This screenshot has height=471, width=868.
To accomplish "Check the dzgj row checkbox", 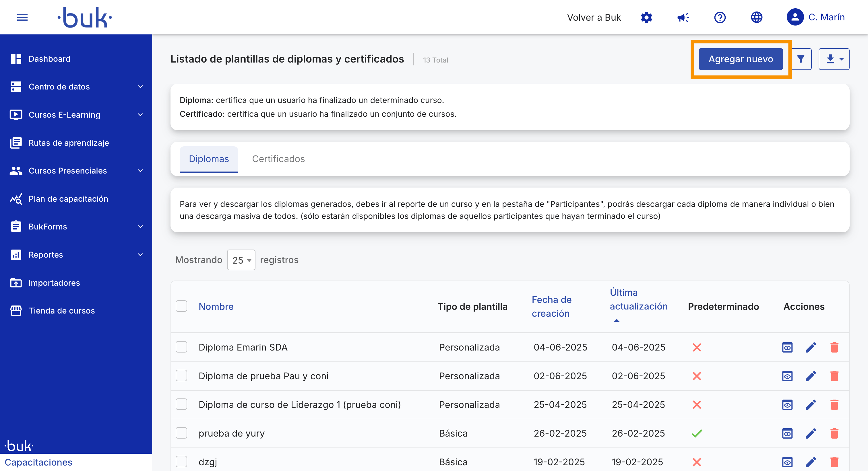I will 181,461.
